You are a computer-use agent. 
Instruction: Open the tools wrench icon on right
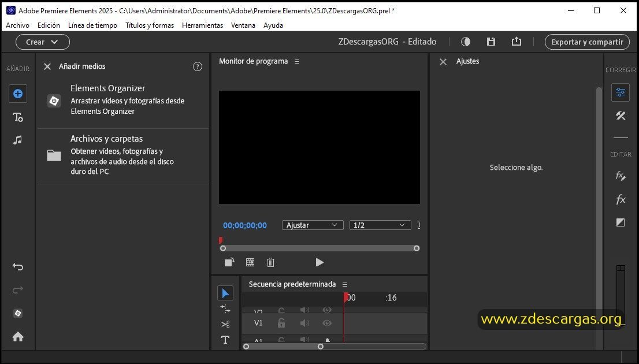point(621,116)
